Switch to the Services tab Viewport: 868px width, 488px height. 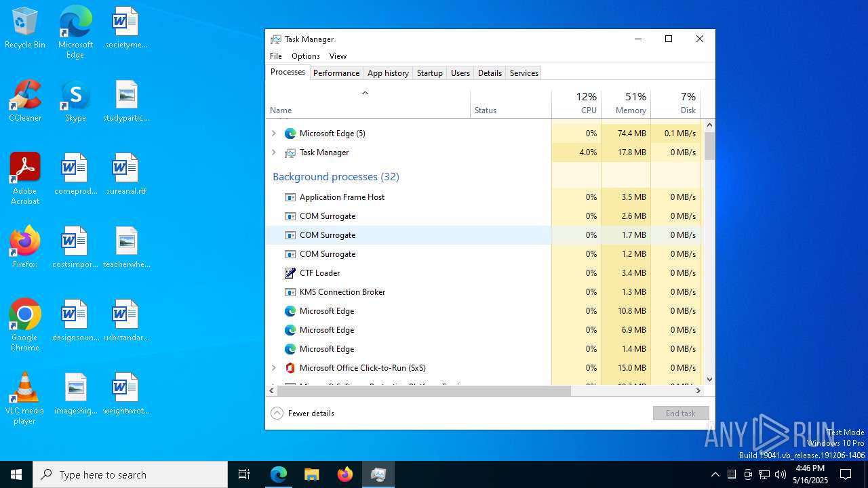(524, 73)
